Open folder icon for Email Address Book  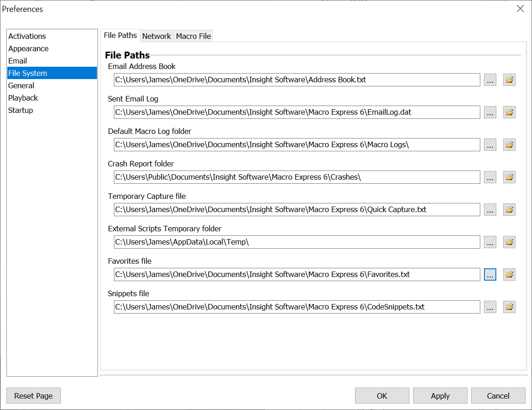[509, 80]
